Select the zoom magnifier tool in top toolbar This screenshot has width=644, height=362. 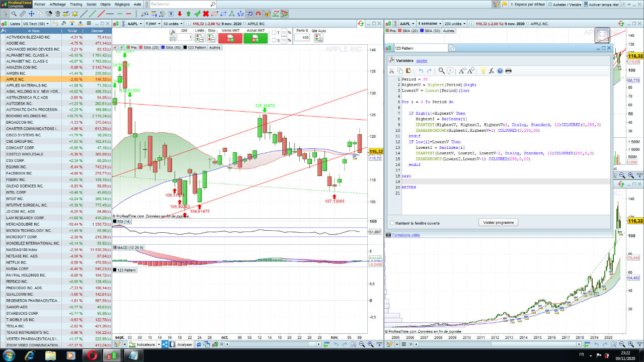pyautogui.click(x=14, y=14)
